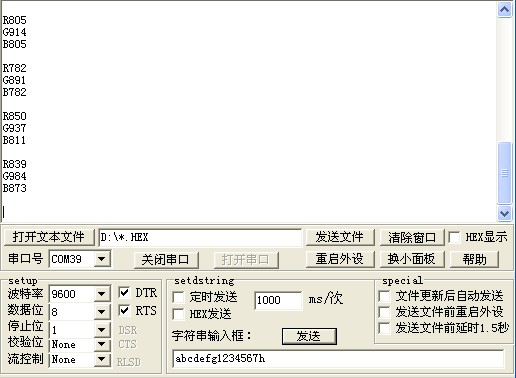The width and height of the screenshot is (516, 378).
Task: Check 发送文件前延时1.5秒 option
Action: pyautogui.click(x=384, y=328)
